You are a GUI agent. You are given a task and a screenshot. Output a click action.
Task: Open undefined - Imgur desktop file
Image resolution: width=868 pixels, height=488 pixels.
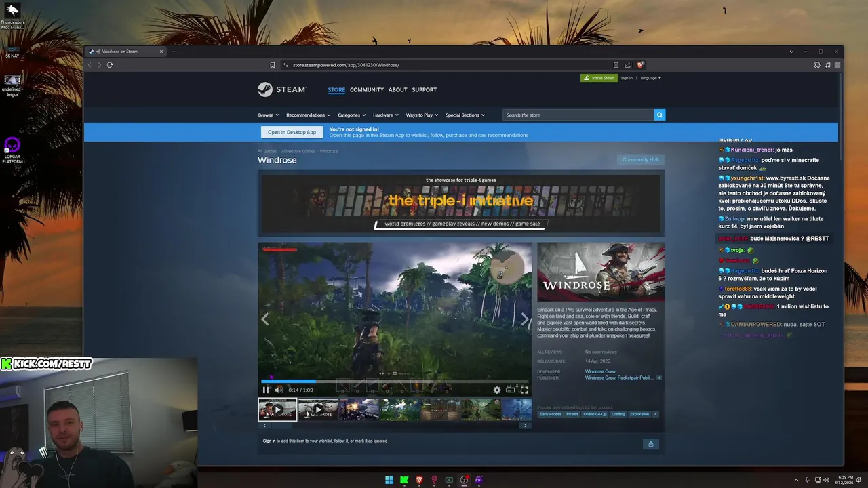[12, 85]
